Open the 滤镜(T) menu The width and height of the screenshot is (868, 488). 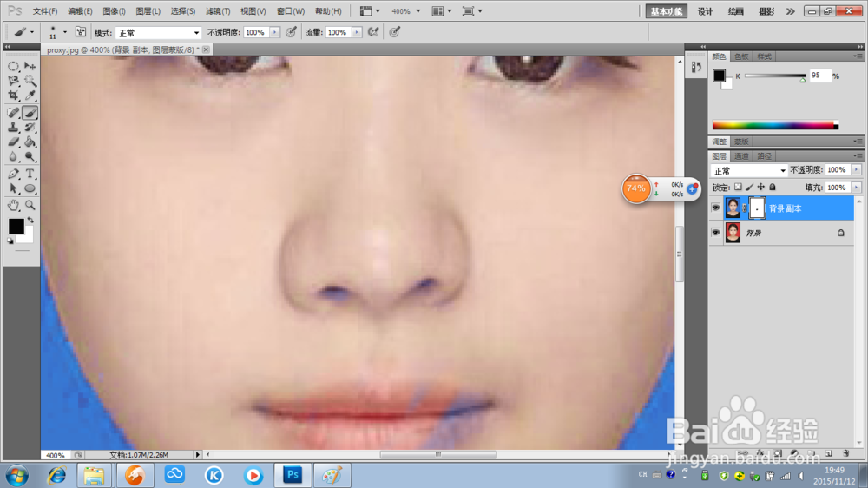218,11
